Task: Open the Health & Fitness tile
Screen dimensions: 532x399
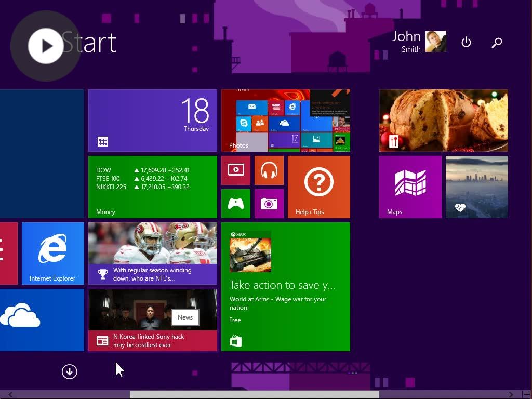Action: pos(477,187)
